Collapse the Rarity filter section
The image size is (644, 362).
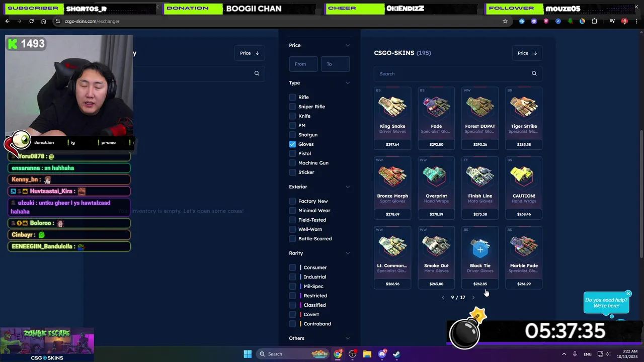347,253
